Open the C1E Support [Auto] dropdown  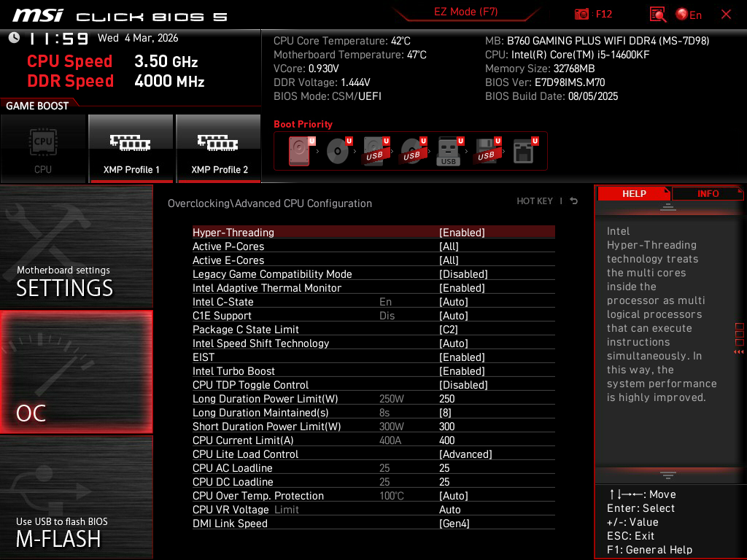click(x=454, y=315)
